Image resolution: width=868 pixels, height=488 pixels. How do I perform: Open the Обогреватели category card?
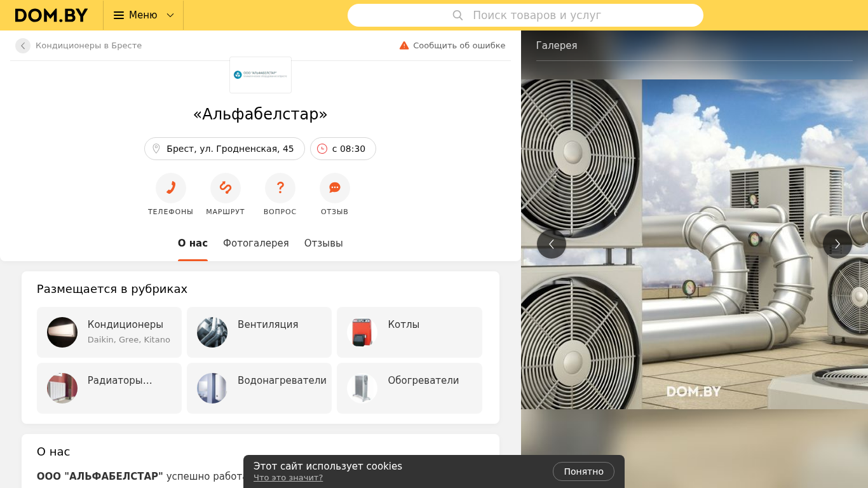(x=409, y=388)
